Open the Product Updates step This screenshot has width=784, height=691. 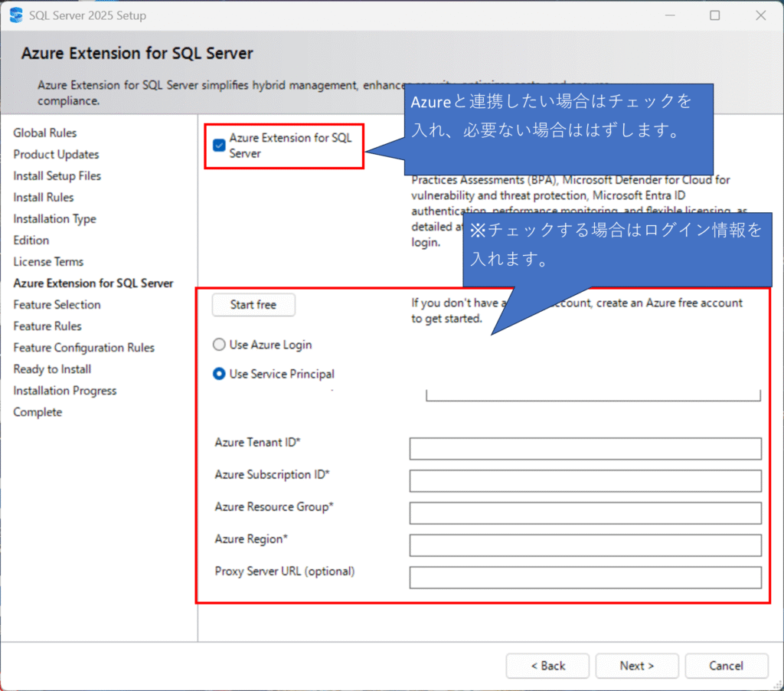(56, 155)
